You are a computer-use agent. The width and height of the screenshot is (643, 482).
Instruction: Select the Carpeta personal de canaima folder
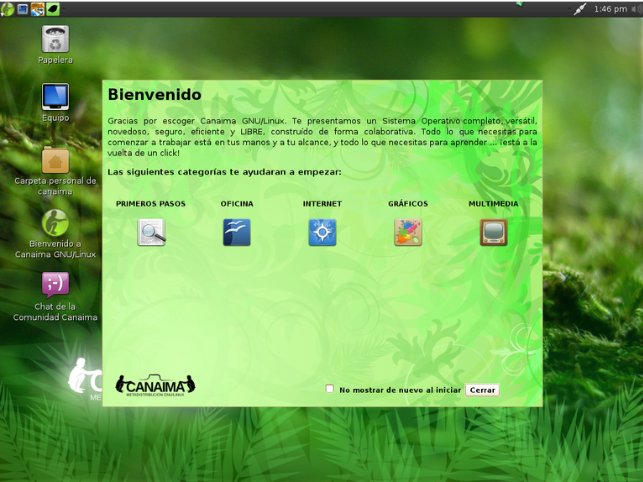[x=55, y=160]
